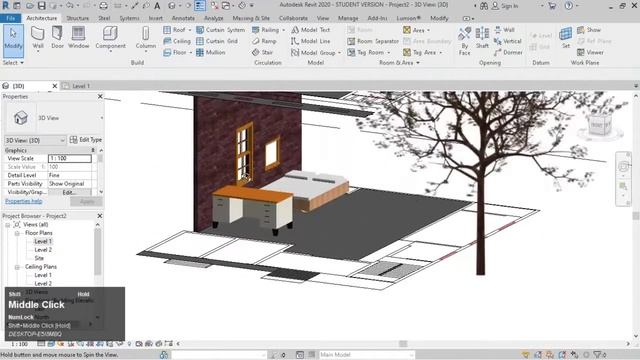
Task: Click the By Face opening tool
Action: click(x=464, y=41)
